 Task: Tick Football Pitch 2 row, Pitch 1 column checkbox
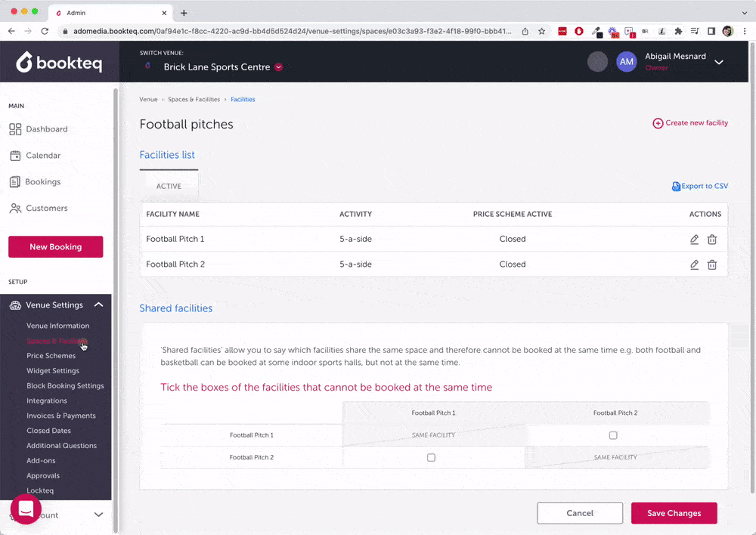tap(431, 457)
